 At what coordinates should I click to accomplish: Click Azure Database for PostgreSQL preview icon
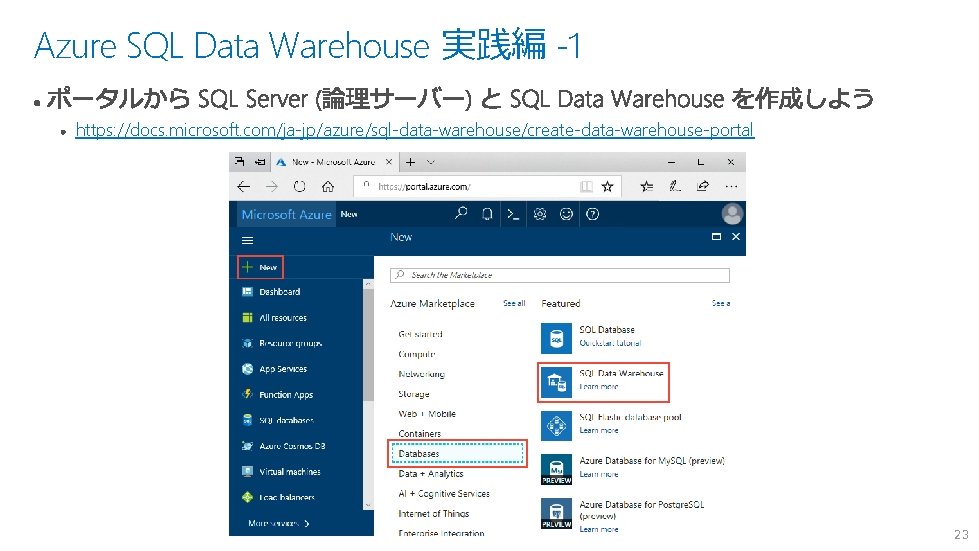coord(556,513)
